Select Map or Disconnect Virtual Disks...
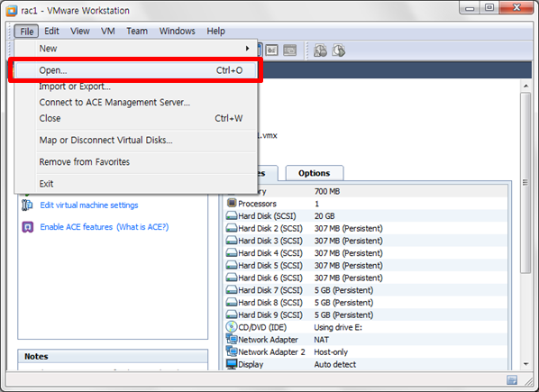 (x=136, y=140)
